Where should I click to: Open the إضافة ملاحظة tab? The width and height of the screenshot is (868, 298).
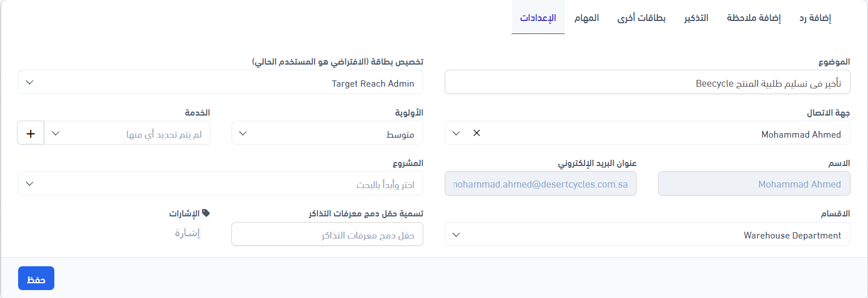(754, 18)
